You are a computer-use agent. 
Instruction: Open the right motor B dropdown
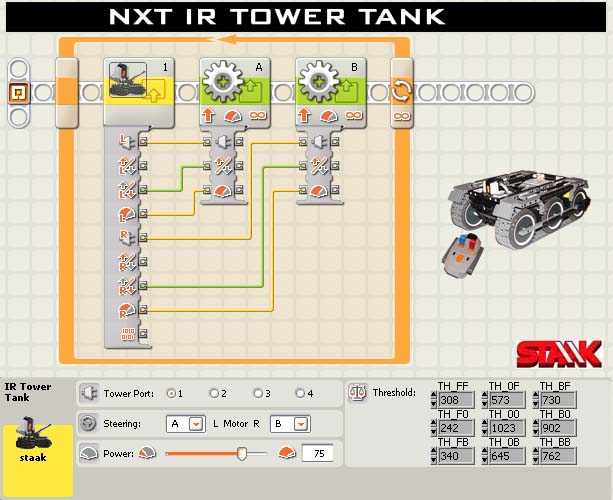[300, 424]
